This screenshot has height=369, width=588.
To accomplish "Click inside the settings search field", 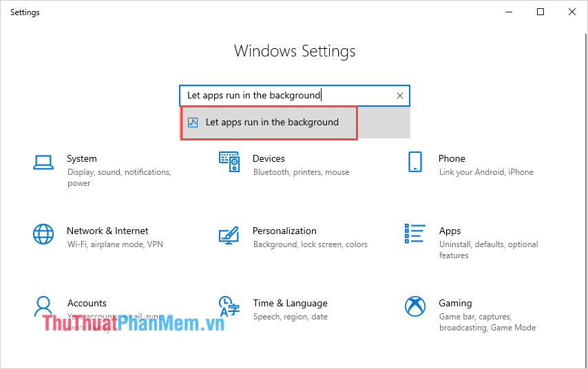I will pos(295,96).
